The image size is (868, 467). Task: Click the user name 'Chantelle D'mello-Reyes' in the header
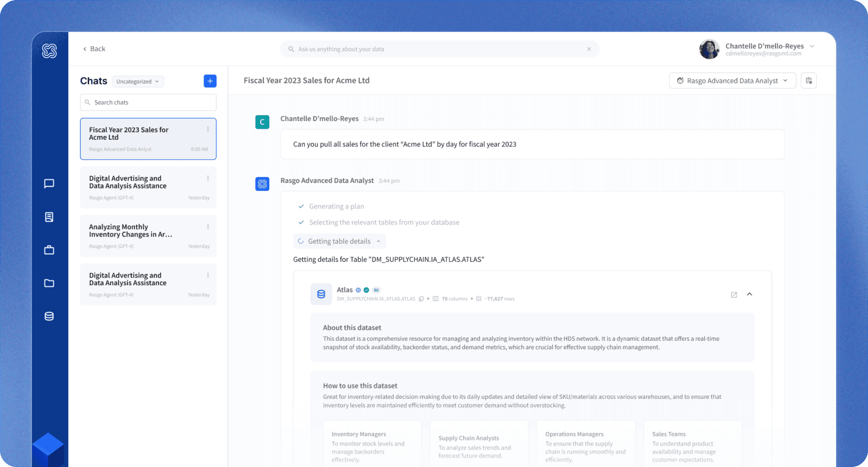point(765,46)
